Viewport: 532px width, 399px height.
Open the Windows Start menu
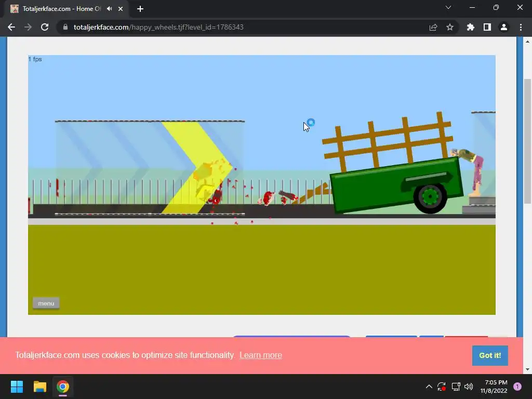[x=17, y=387]
